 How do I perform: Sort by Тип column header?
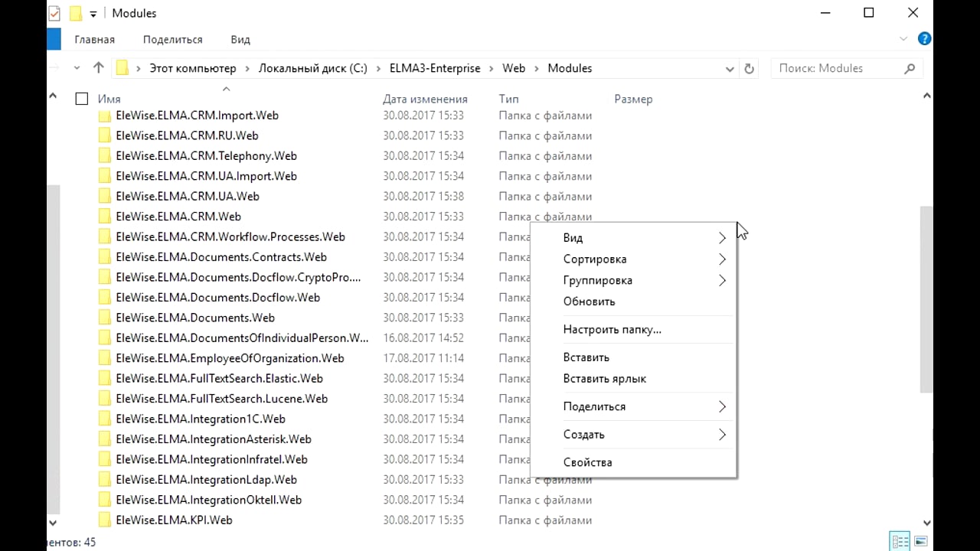(508, 99)
